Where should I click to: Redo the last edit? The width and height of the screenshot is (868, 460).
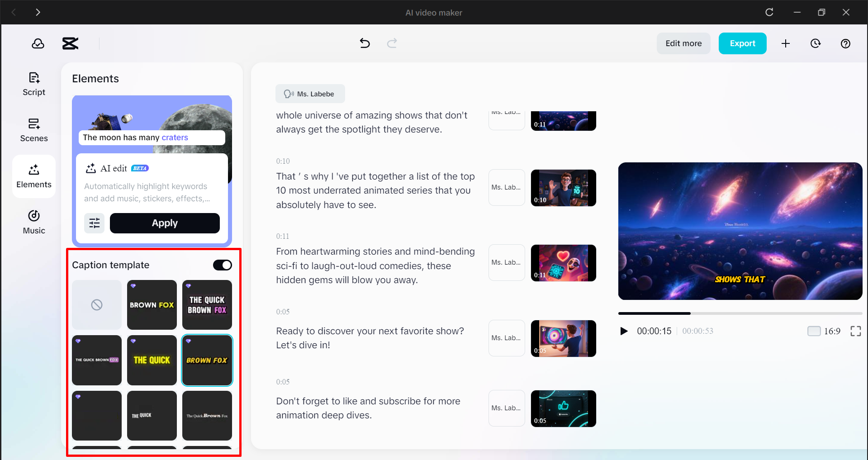[x=392, y=43]
